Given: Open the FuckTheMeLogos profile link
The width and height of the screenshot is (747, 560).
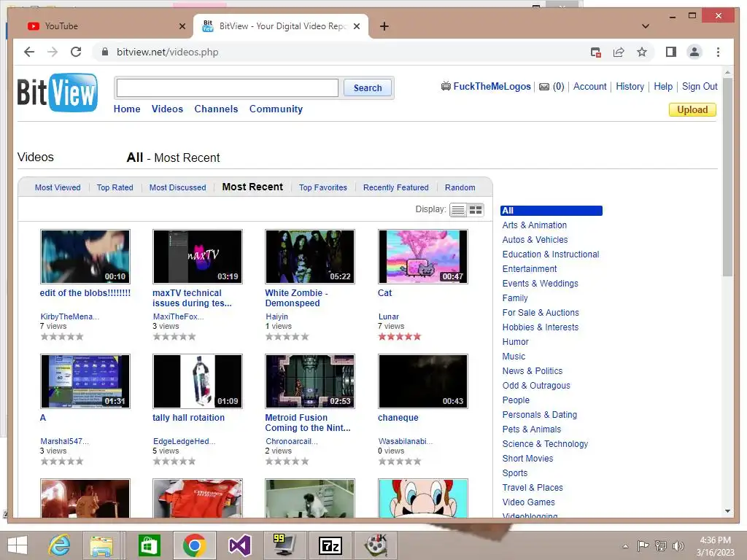Looking at the screenshot, I should coord(492,87).
